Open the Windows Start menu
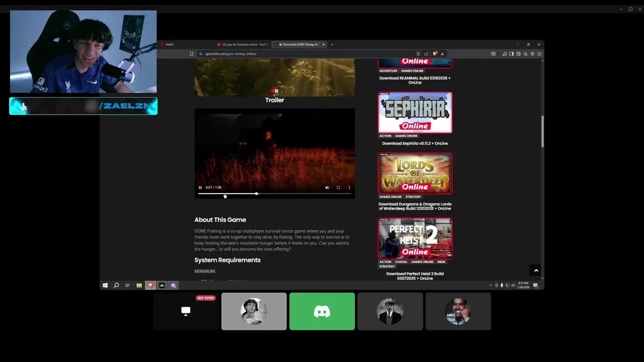Image resolution: width=644 pixels, height=362 pixels. pos(105,286)
